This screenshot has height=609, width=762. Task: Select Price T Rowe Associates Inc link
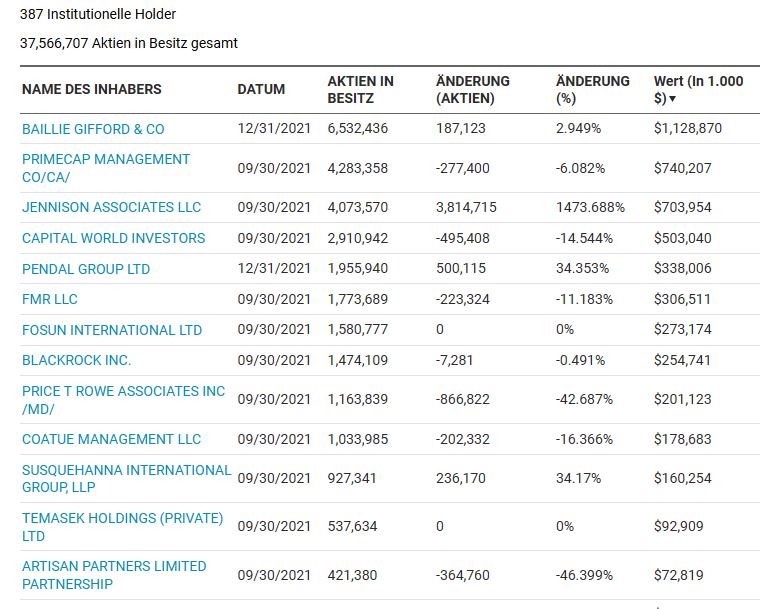point(123,391)
